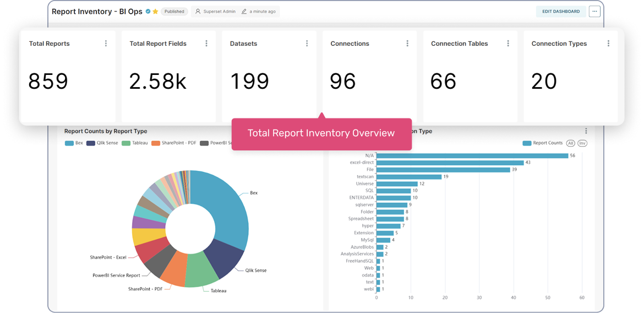Toggle the Bex series in pie legend
This screenshot has width=644, height=313.
[74, 143]
